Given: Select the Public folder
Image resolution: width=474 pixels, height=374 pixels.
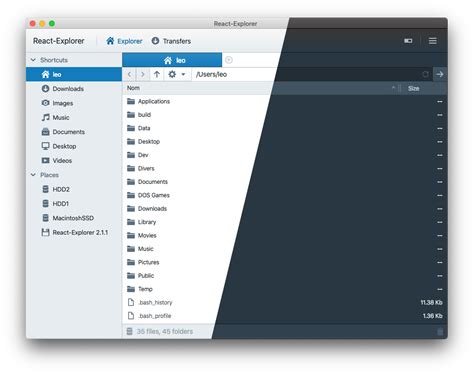Looking at the screenshot, I should coord(285,276).
